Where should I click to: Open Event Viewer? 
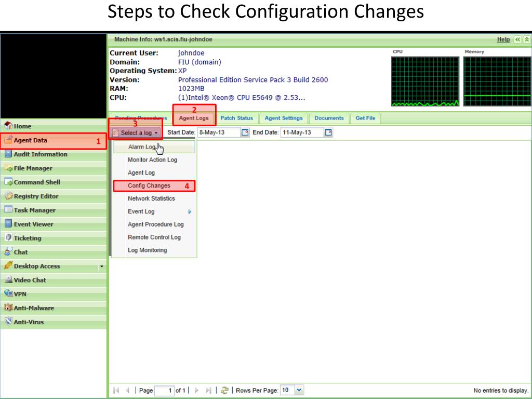(53, 224)
